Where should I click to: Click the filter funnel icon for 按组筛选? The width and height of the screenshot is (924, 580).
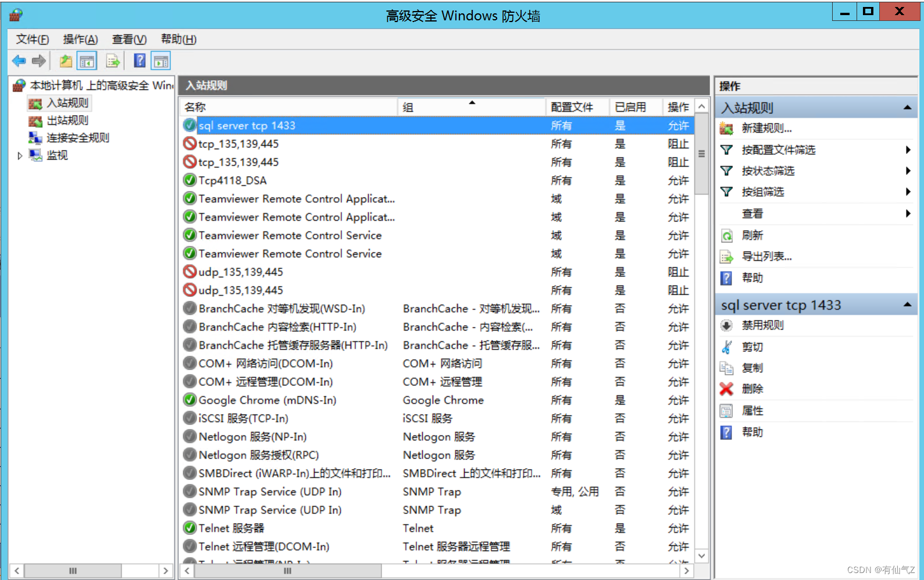(x=726, y=192)
